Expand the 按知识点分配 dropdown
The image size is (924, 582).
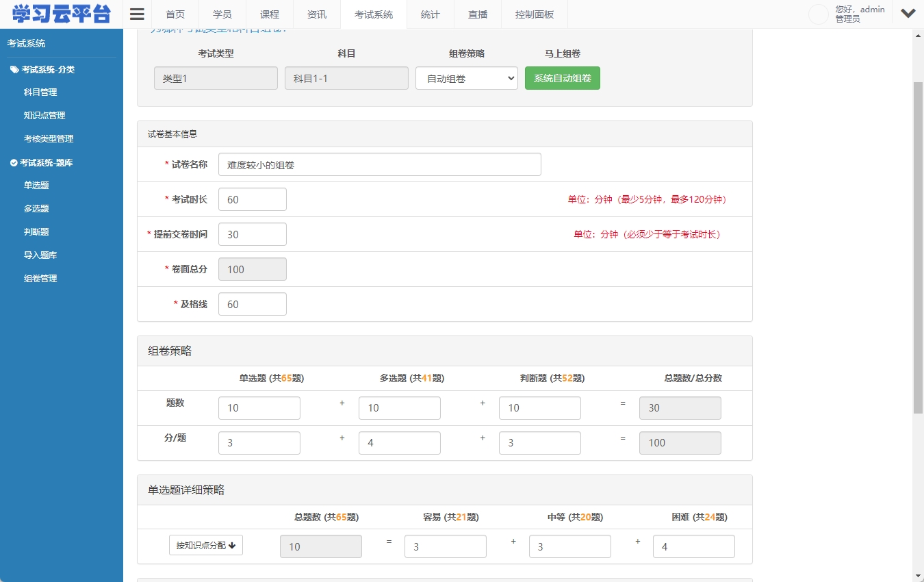[x=205, y=545]
